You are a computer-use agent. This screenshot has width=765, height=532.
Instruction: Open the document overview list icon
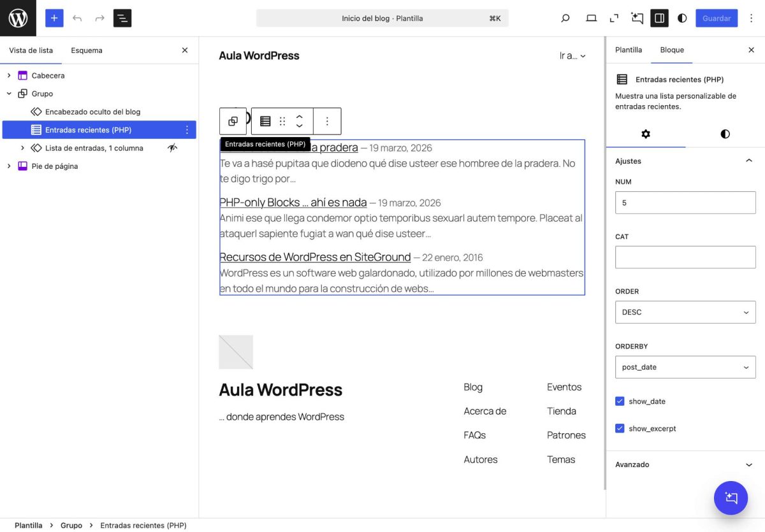tap(122, 18)
